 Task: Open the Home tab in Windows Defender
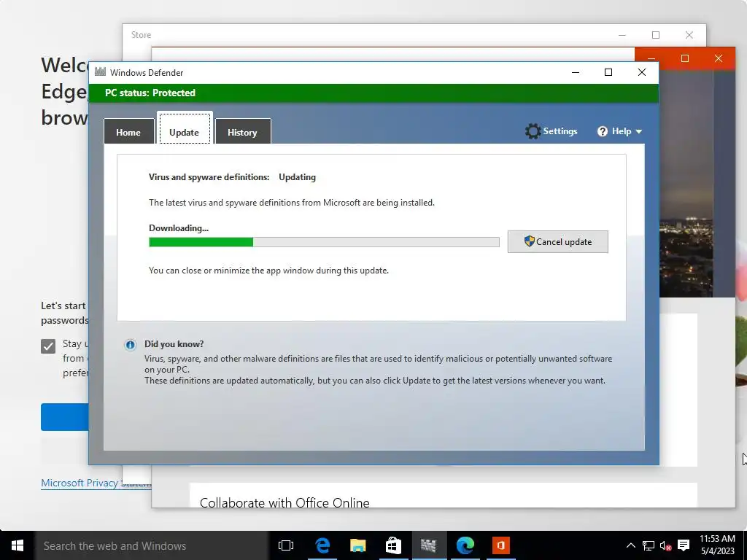click(128, 132)
